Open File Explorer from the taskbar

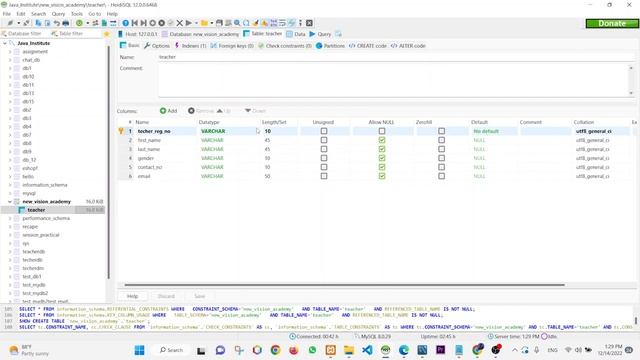[x=349, y=350]
